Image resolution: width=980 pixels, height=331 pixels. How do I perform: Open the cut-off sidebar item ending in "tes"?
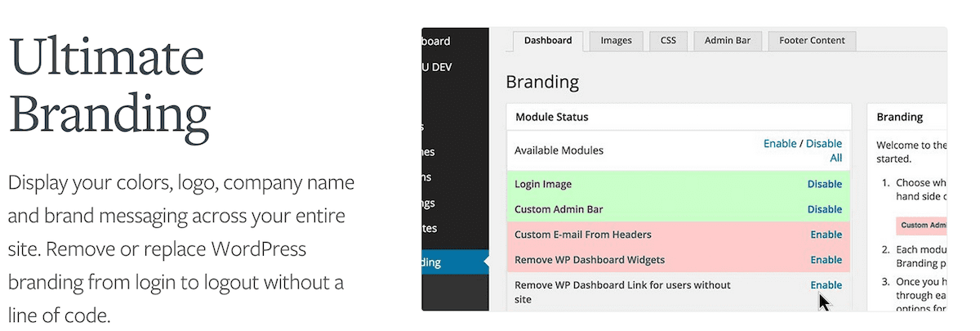click(430, 228)
